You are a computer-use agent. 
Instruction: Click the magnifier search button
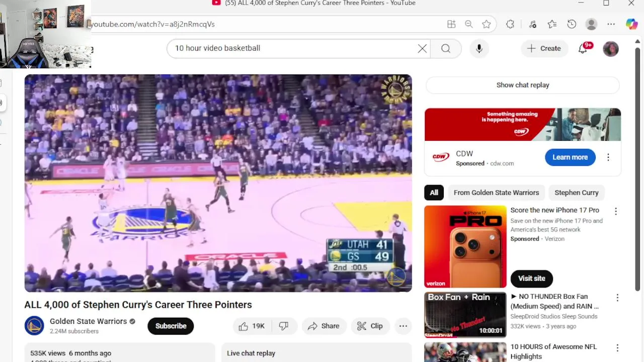[x=446, y=48]
